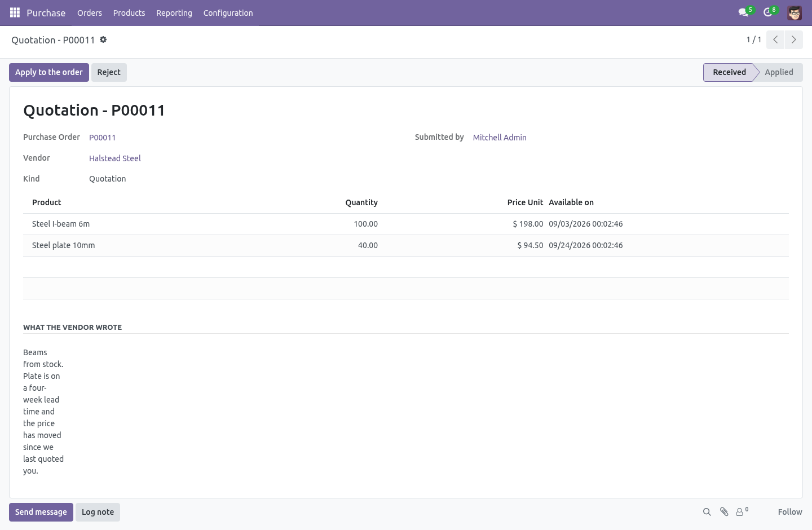Sort by Quantity column header
The width and height of the screenshot is (812, 530).
361,202
